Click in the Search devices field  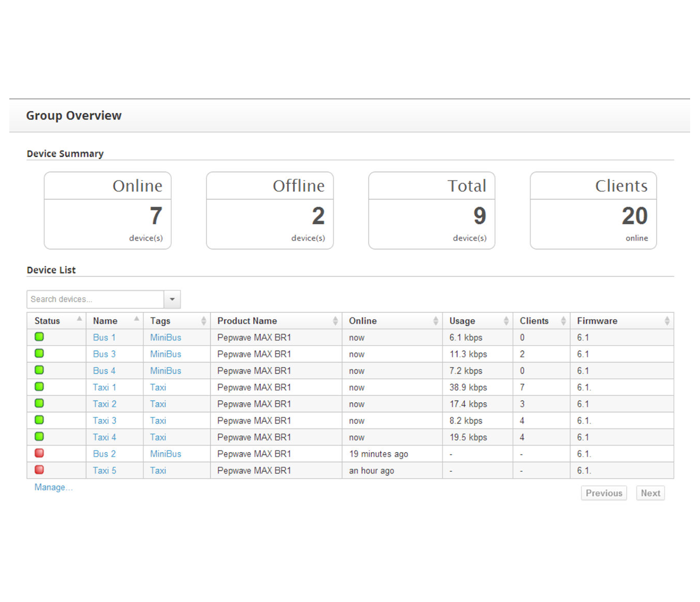[95, 299]
